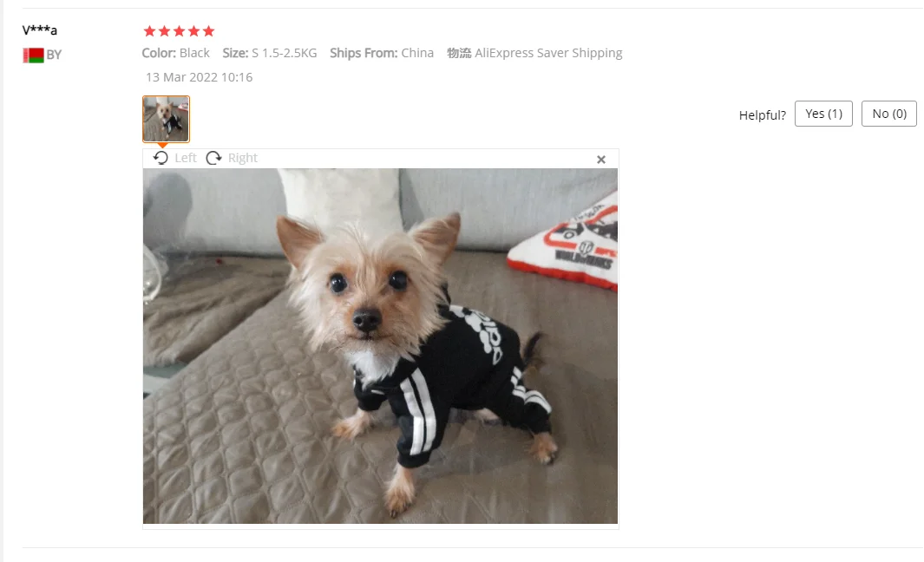Click the enlarged dog photo
This screenshot has width=924, height=562.
(380, 346)
